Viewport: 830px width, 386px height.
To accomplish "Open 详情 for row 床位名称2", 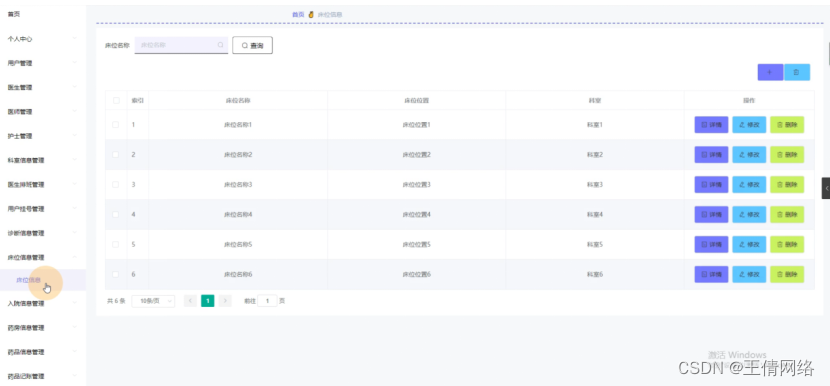I will point(711,155).
